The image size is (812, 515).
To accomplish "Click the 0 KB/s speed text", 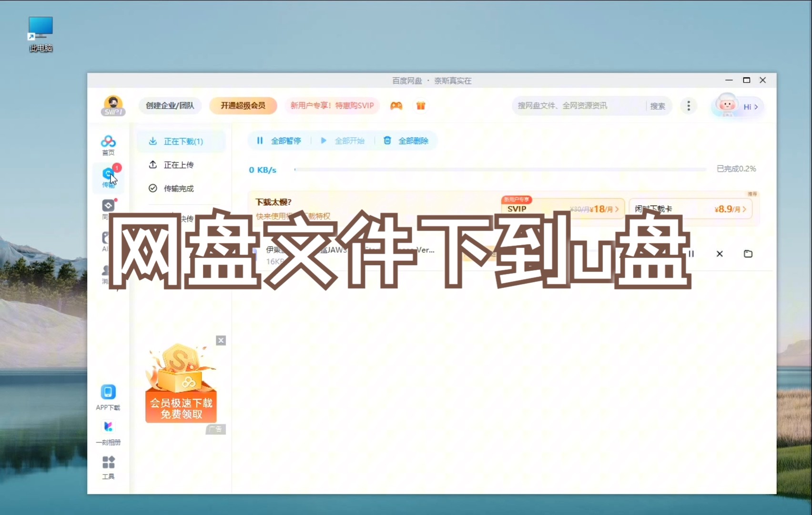I will (263, 170).
